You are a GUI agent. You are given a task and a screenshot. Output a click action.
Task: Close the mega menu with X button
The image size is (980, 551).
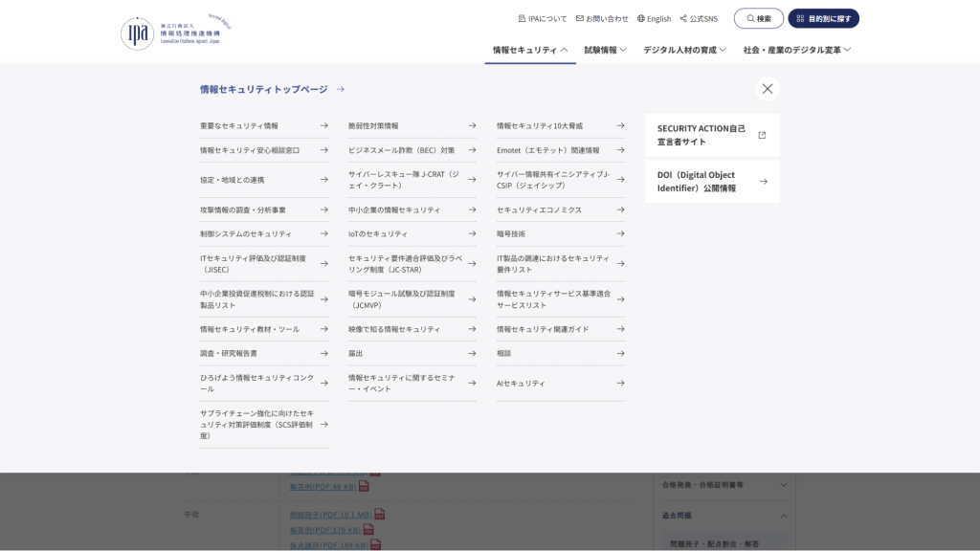[x=767, y=89]
